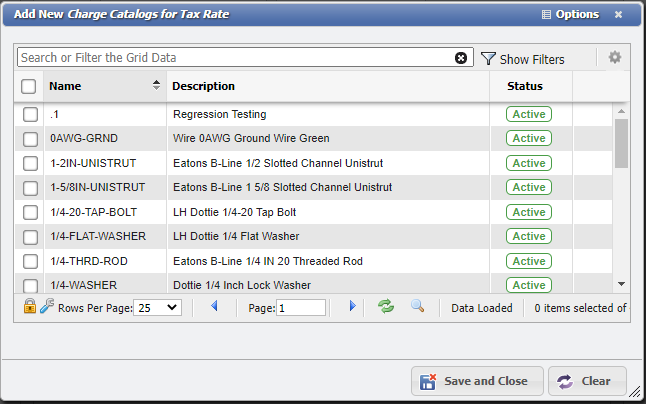Image resolution: width=646 pixels, height=404 pixels.
Task: Sort by the Name column header
Action: pos(100,86)
